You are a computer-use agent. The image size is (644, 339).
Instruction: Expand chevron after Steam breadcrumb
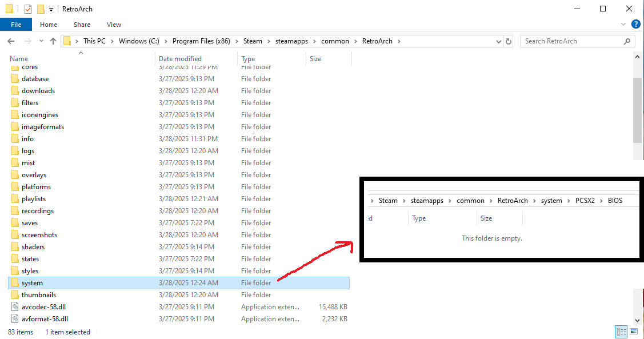[x=269, y=41]
